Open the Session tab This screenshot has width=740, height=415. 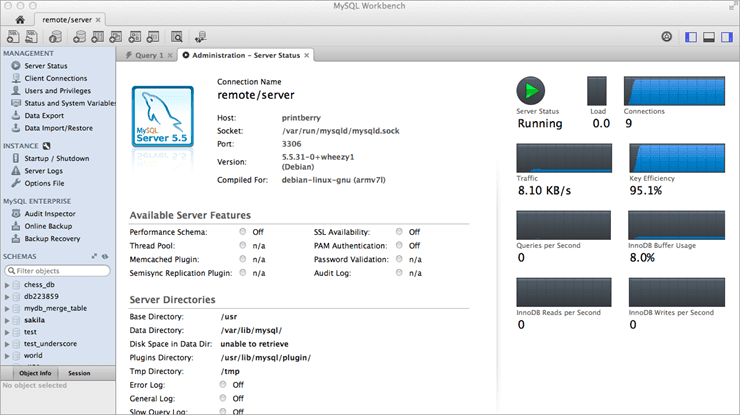pyautogui.click(x=79, y=373)
